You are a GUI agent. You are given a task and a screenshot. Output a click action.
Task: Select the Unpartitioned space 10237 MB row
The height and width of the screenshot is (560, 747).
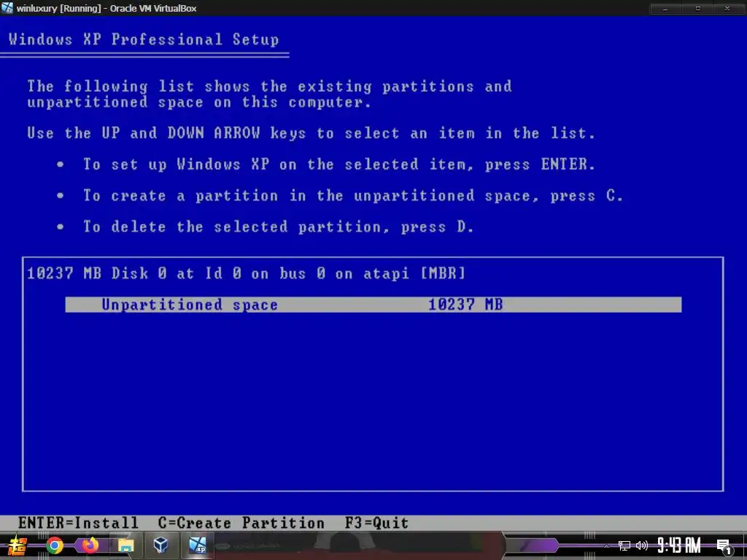tap(373, 305)
